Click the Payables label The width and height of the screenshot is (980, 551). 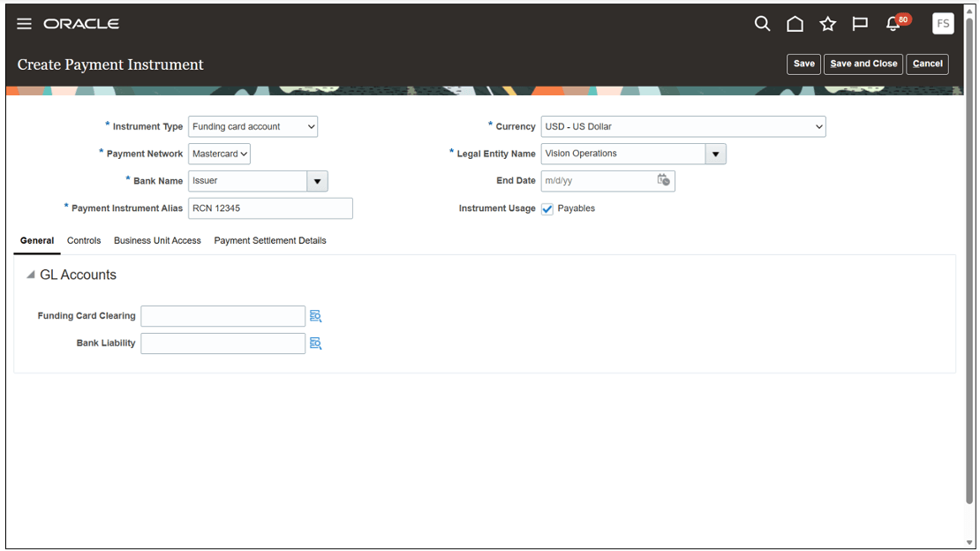[x=577, y=208]
